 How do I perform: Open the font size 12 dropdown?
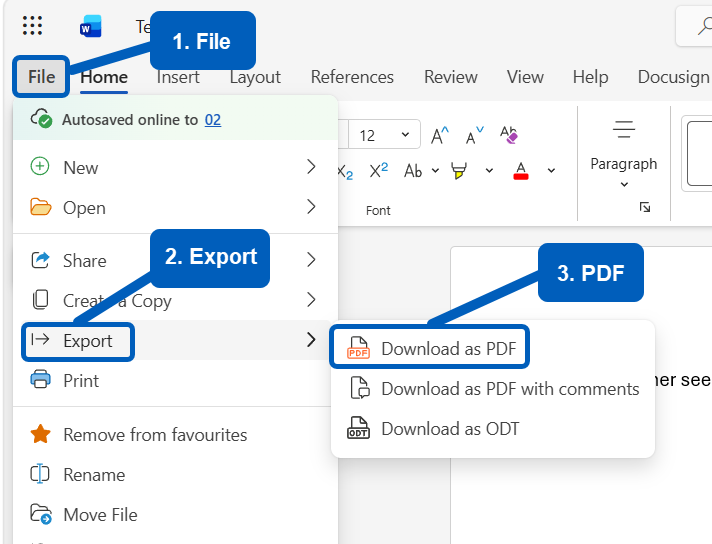pyautogui.click(x=405, y=134)
